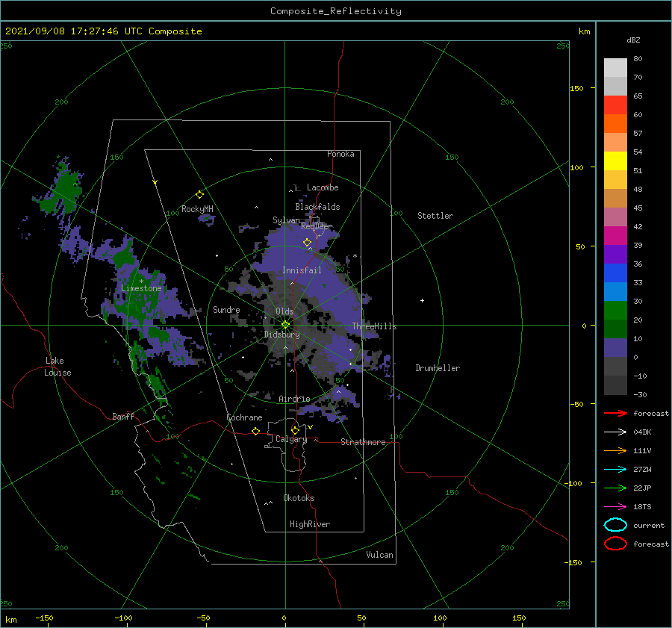Click the magenta 18TS arrow in legend
672x628 pixels.
tap(615, 507)
